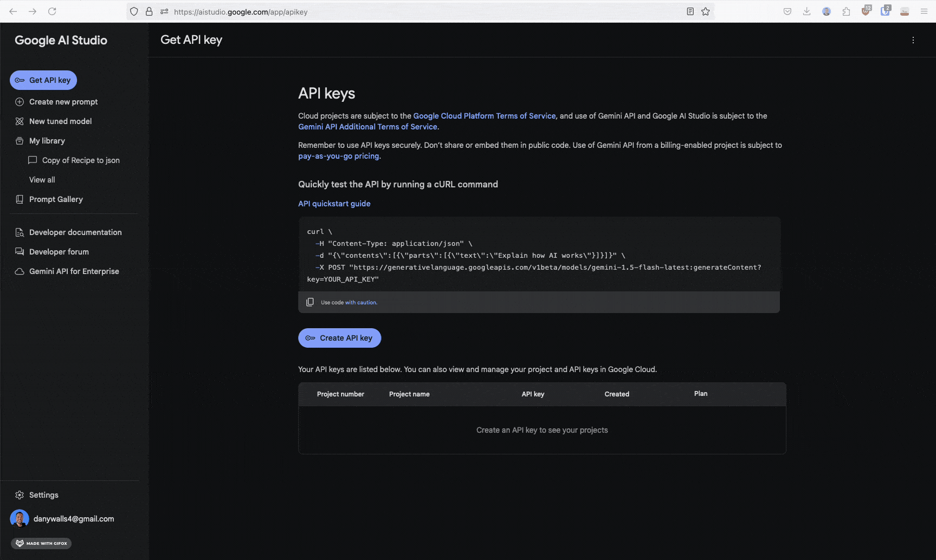This screenshot has height=560, width=936.
Task: Click the red shield extension icon with badge
Action: pos(866,11)
